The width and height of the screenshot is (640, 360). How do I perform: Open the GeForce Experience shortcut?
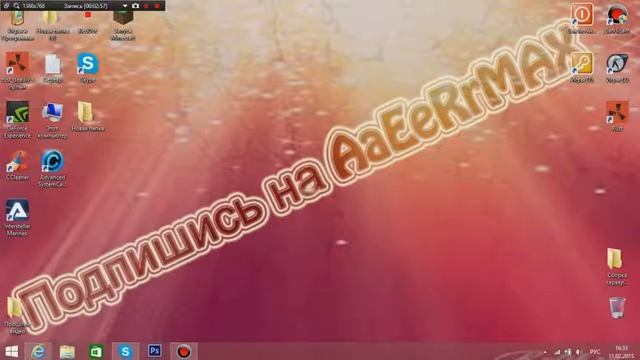click(x=17, y=120)
